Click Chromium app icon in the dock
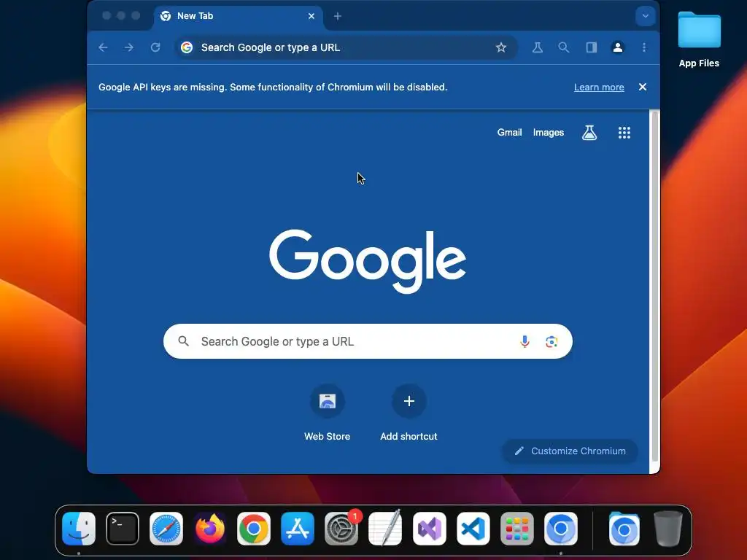 point(561,529)
